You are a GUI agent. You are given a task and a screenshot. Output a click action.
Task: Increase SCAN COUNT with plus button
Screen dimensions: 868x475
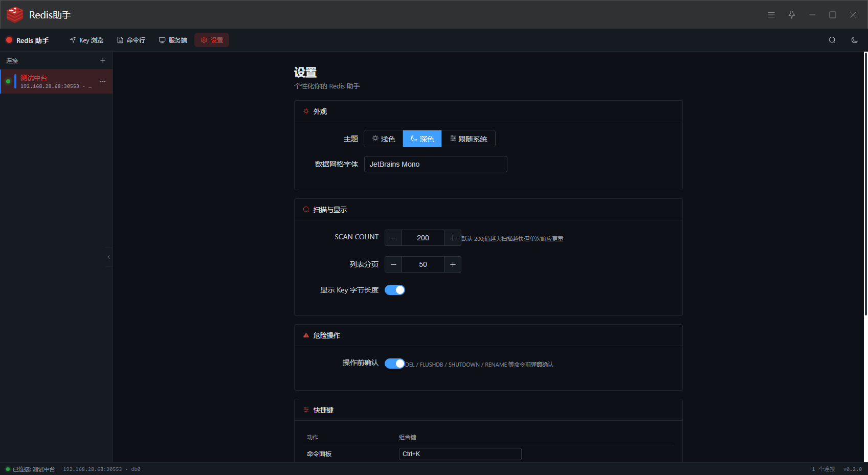point(453,238)
